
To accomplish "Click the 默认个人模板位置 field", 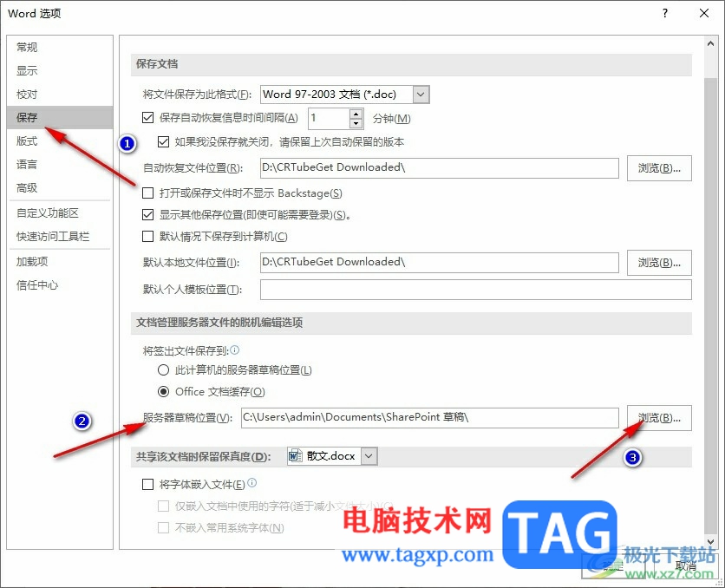I will 476,290.
